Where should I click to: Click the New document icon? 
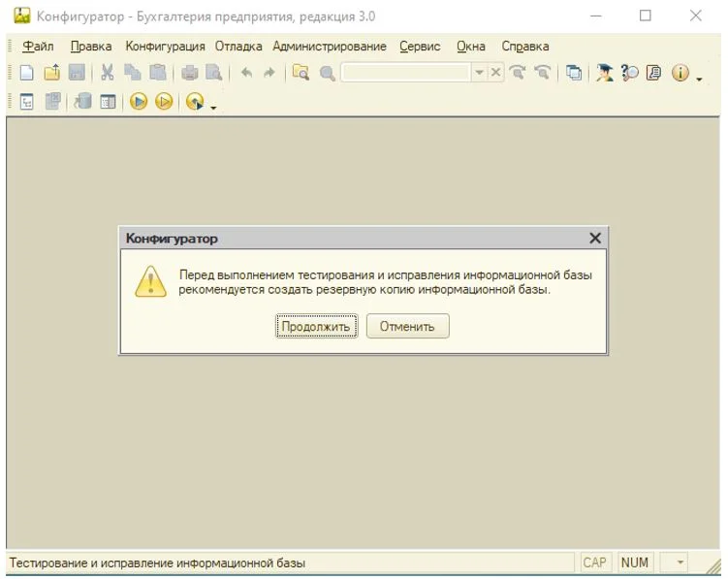tap(26, 73)
